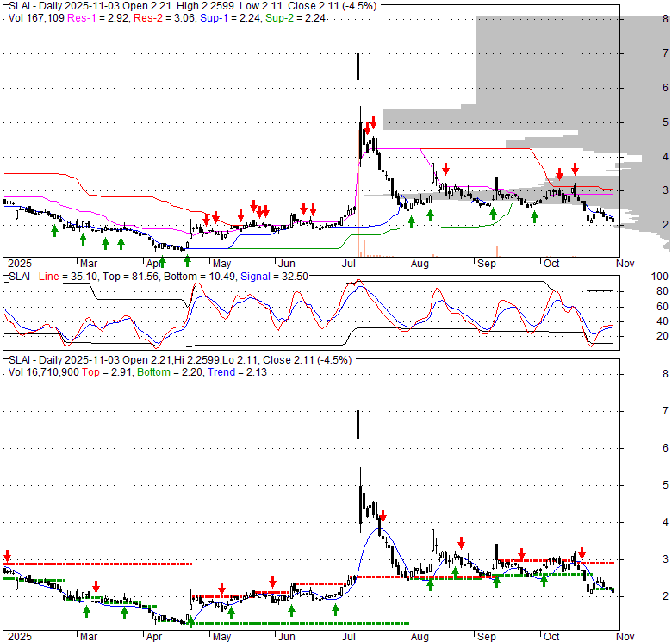Click the rightmost red arrow in bottom chart

tap(582, 552)
